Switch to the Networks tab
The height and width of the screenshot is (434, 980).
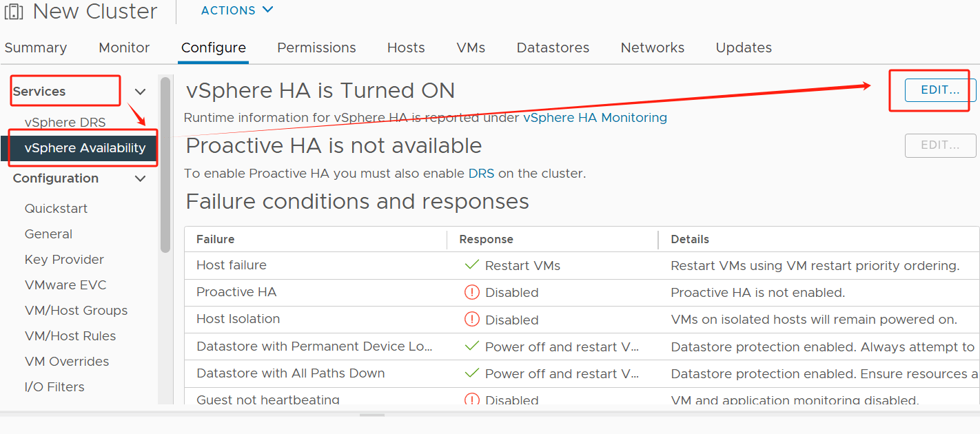tap(653, 48)
